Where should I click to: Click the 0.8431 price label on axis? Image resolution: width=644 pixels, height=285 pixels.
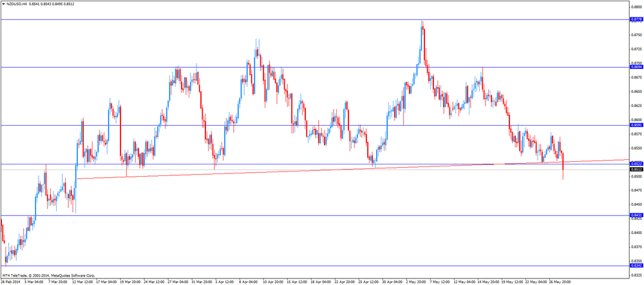(636, 215)
